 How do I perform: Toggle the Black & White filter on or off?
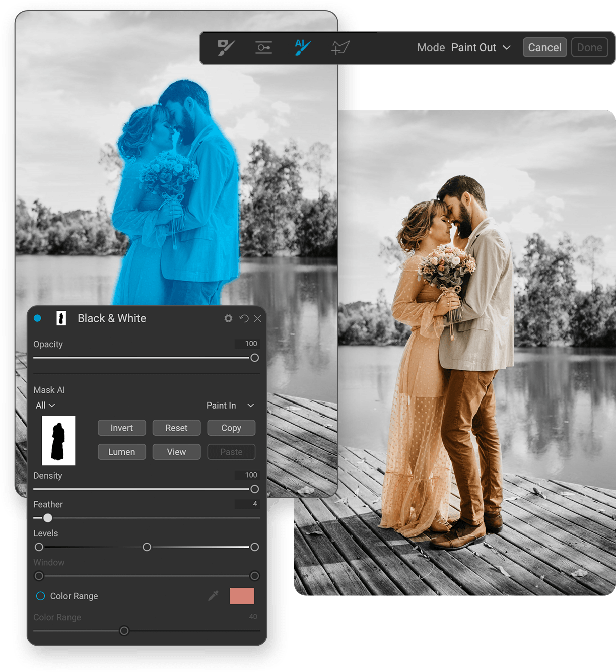(x=37, y=318)
